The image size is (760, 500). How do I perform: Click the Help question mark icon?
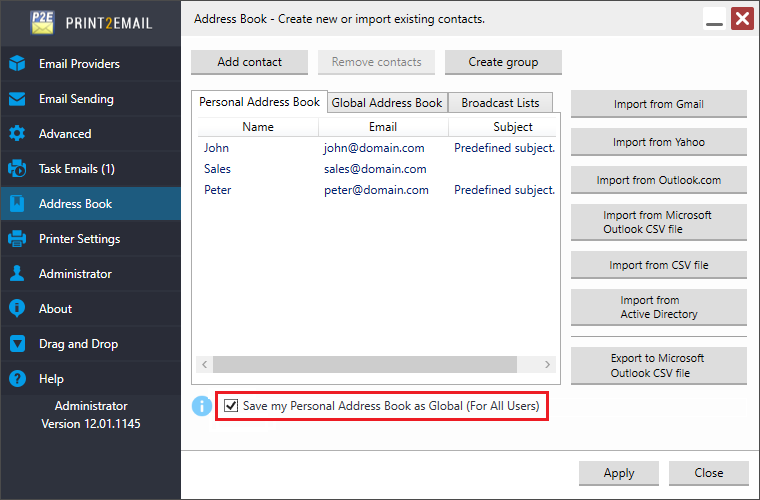(17, 378)
